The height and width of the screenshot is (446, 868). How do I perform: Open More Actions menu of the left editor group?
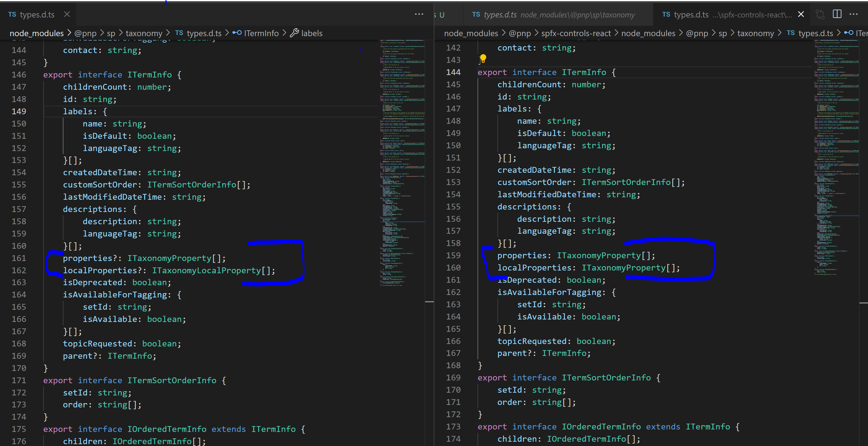(x=419, y=14)
